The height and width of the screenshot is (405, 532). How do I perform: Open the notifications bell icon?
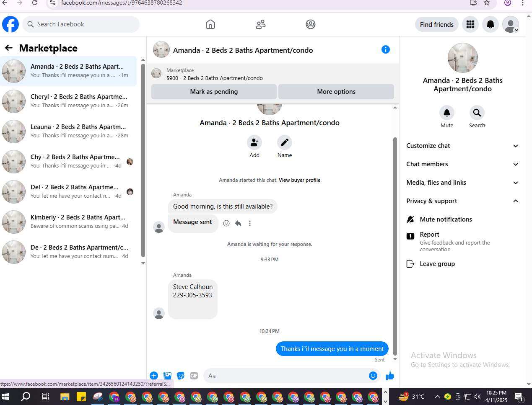tap(490, 24)
